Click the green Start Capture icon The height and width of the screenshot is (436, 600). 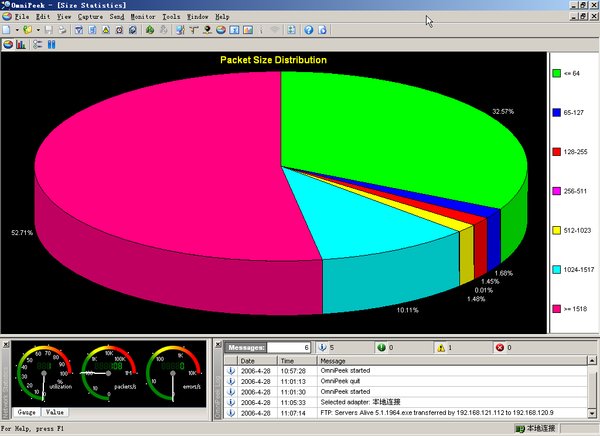[x=150, y=30]
